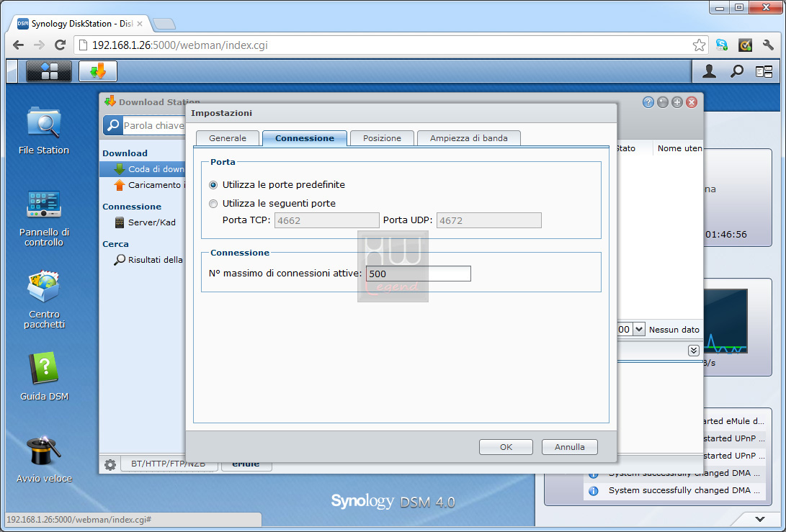The width and height of the screenshot is (786, 532).
Task: Click Nome utente column header
Action: [678, 148]
